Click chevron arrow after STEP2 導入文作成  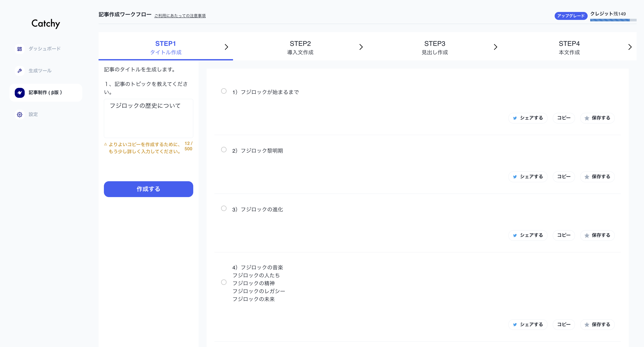361,47
